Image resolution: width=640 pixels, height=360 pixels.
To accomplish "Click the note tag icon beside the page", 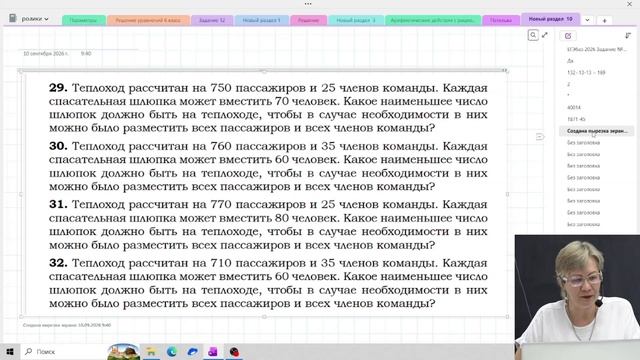I will (x=540, y=137).
